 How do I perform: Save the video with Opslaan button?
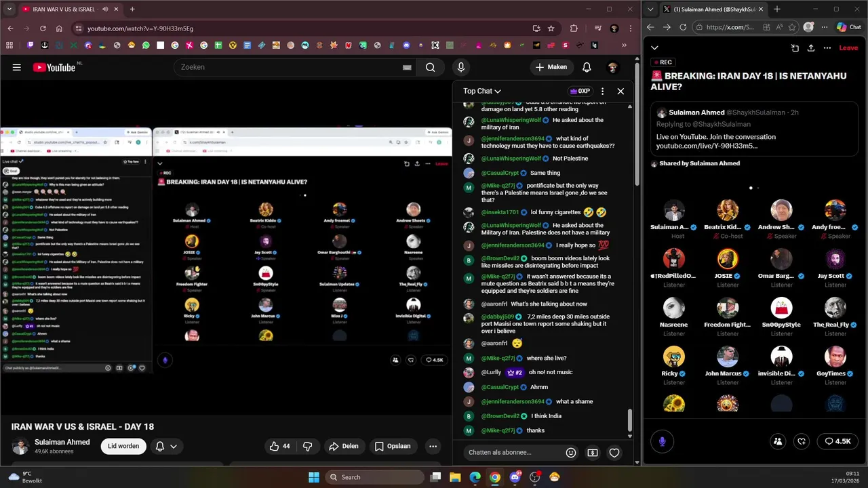point(393,446)
